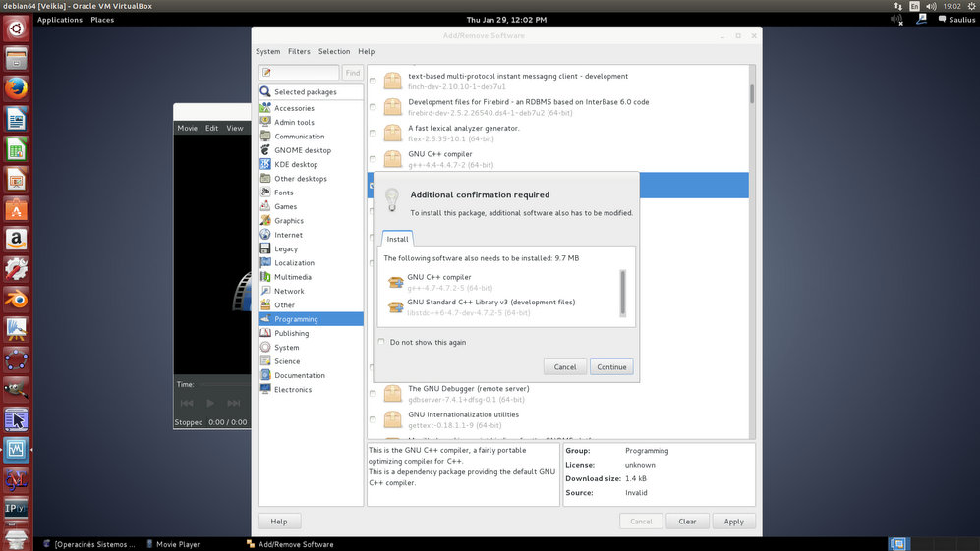Click the Firefox icon in Ubuntu launcher

15,88
